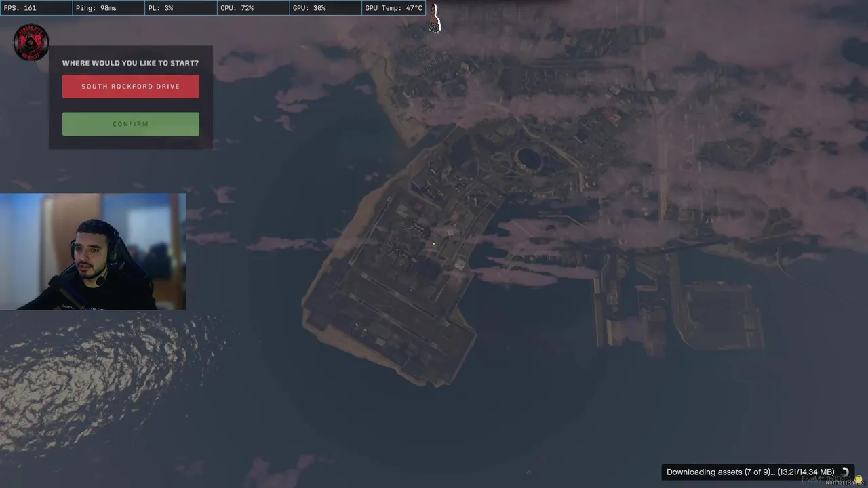Click the Ping: 98ms overlay readout
This screenshot has width=868, height=488.
108,8
